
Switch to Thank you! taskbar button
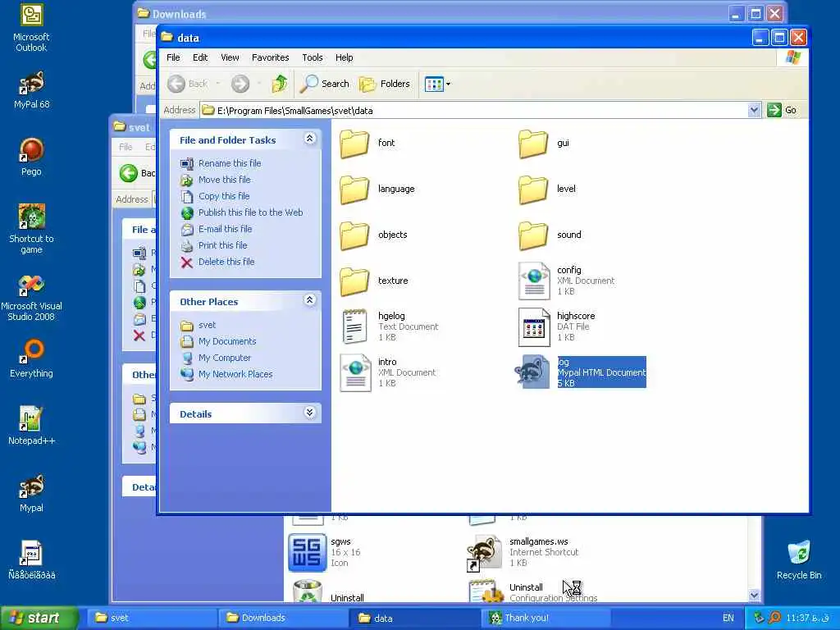546,618
